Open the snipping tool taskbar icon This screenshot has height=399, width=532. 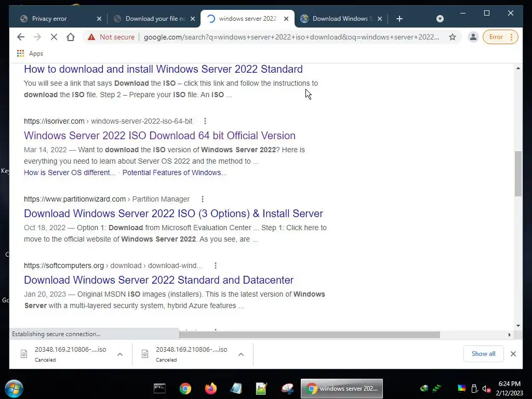click(287, 389)
